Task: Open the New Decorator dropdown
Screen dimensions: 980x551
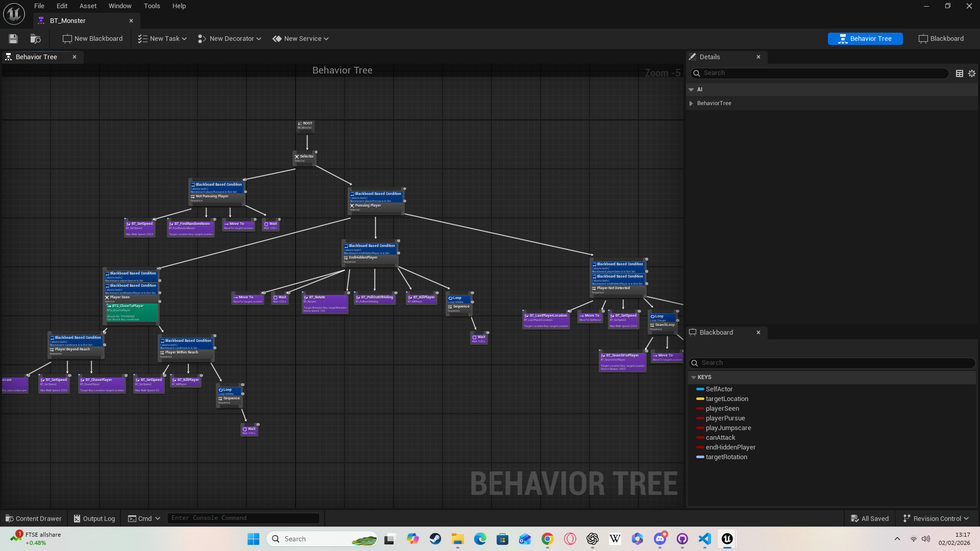Action: 229,38
